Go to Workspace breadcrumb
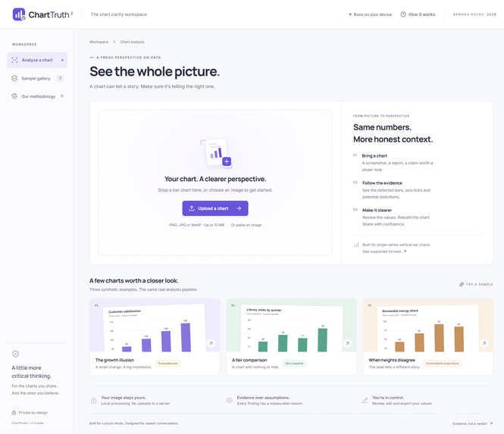504x434 pixels. click(99, 42)
